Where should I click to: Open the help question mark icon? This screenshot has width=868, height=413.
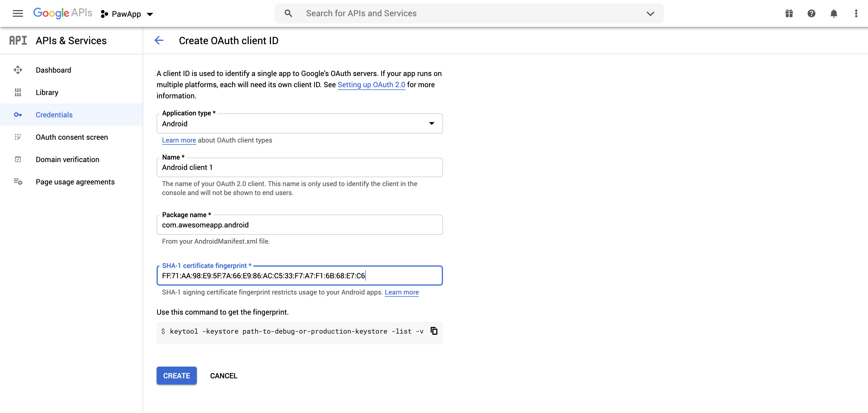(811, 13)
